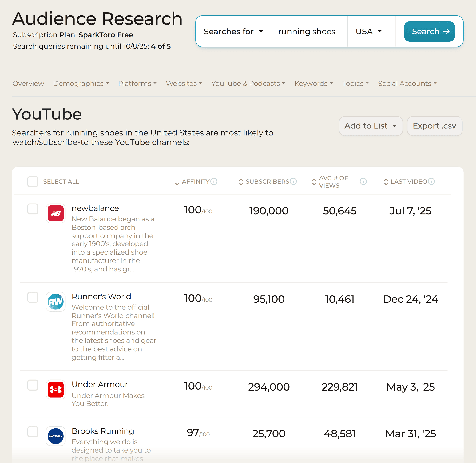Click the Affinity column info icon

click(214, 181)
